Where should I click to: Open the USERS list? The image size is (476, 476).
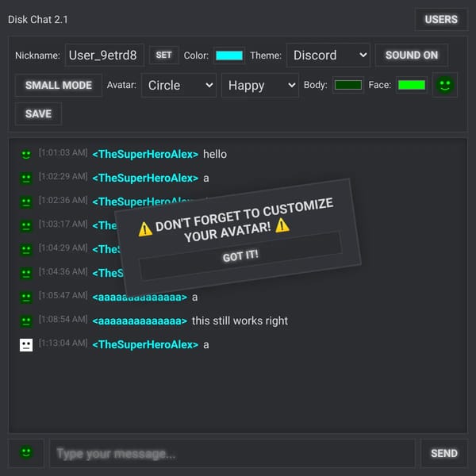pyautogui.click(x=441, y=19)
